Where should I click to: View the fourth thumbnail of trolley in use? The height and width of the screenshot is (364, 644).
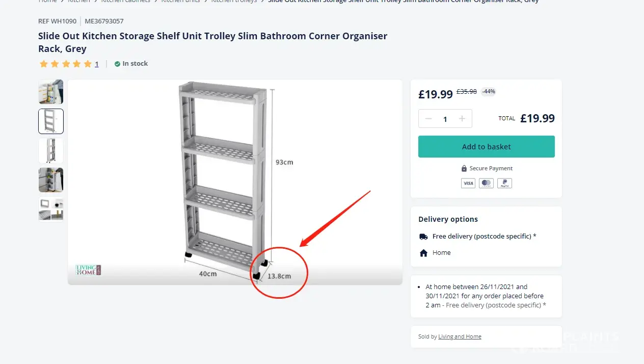pos(51,180)
